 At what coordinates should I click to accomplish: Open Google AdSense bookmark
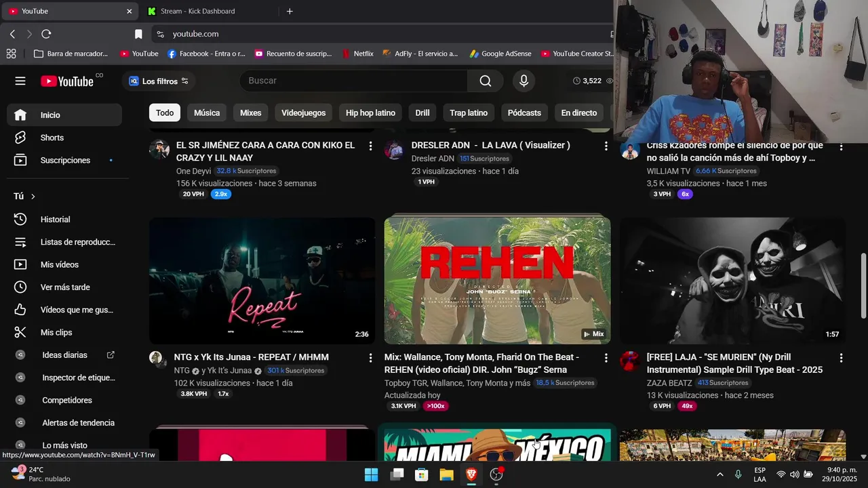pyautogui.click(x=500, y=54)
